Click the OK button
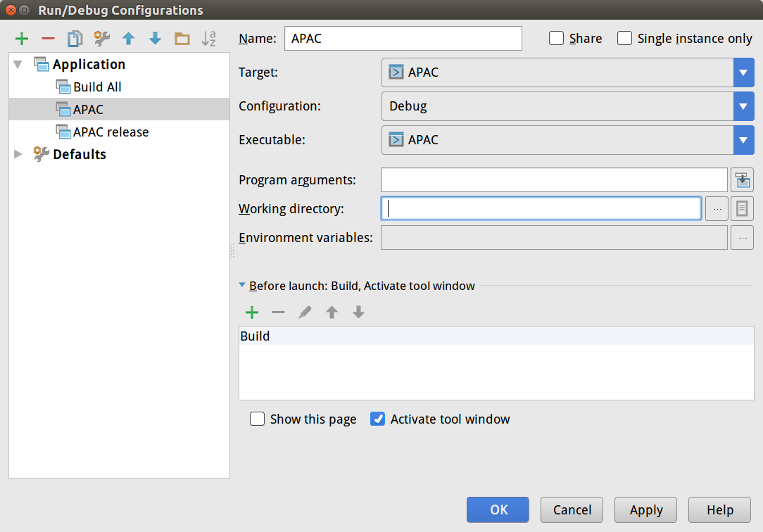The image size is (763, 532). pos(498,510)
